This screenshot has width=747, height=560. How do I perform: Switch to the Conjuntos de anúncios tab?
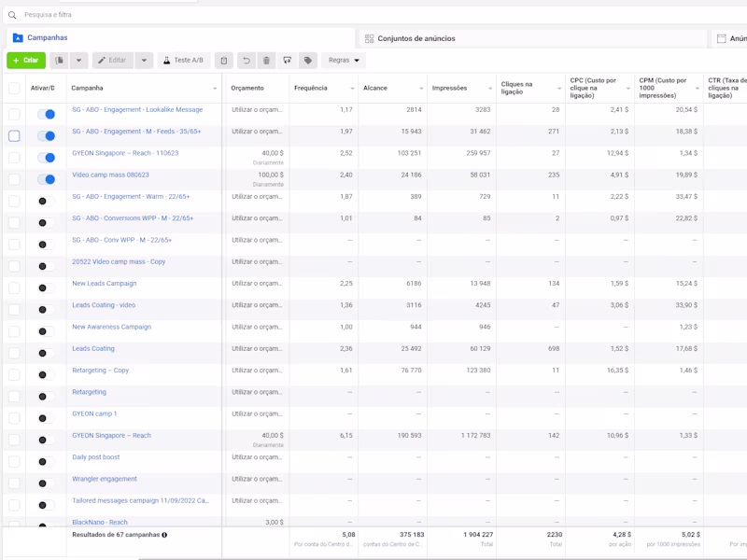click(x=416, y=38)
